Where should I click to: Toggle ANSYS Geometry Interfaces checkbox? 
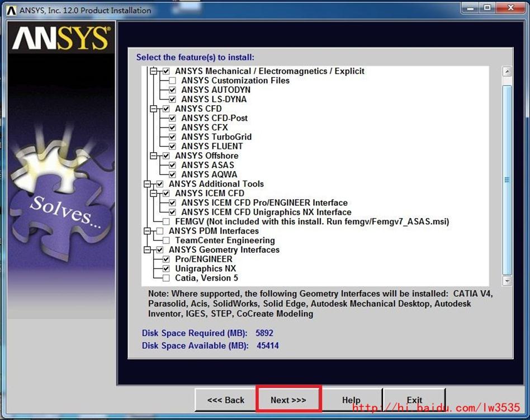(x=160, y=250)
